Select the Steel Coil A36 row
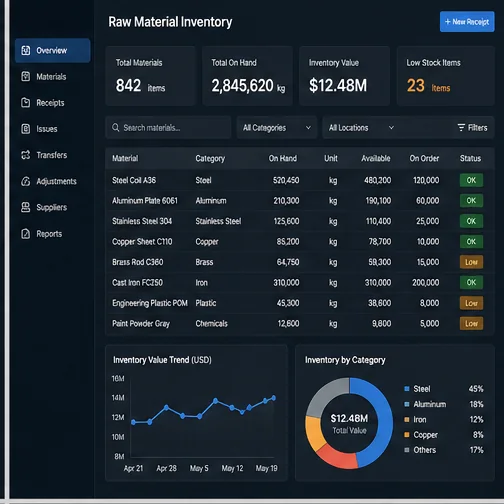 tap(300, 180)
